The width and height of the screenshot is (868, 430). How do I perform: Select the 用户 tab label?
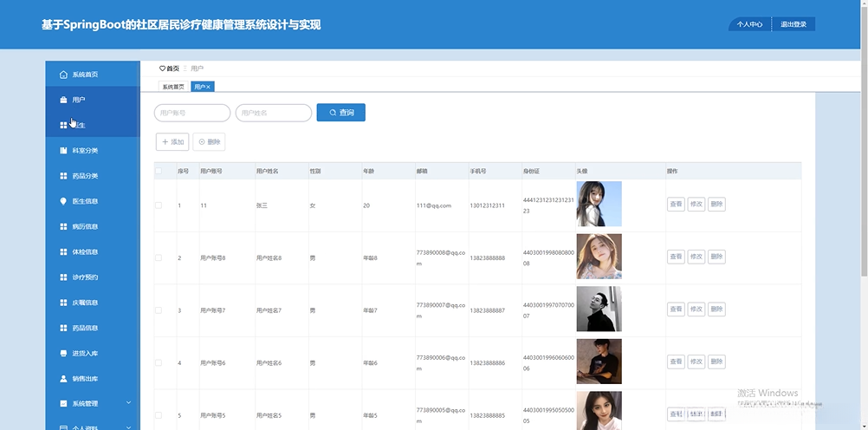(x=199, y=87)
